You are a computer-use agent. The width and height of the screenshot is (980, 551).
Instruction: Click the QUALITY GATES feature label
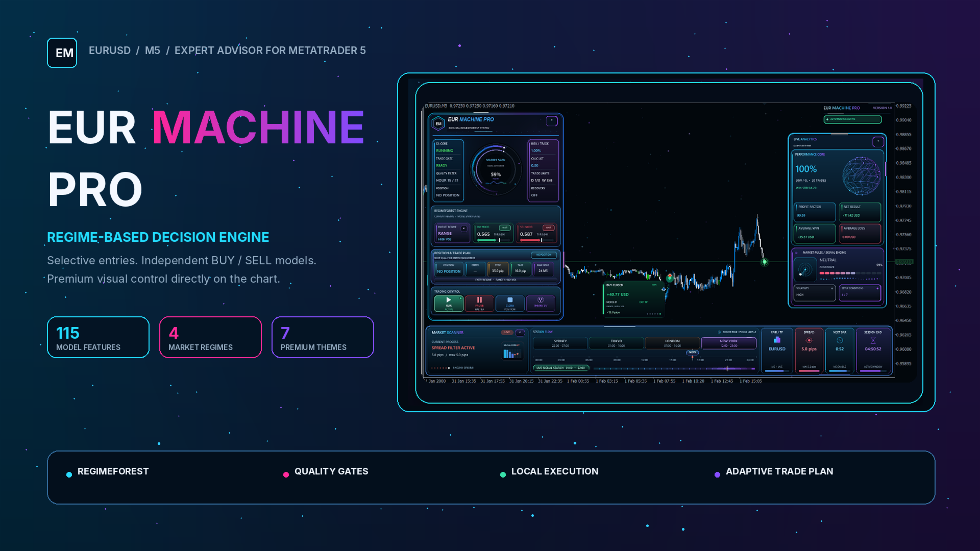click(x=331, y=471)
